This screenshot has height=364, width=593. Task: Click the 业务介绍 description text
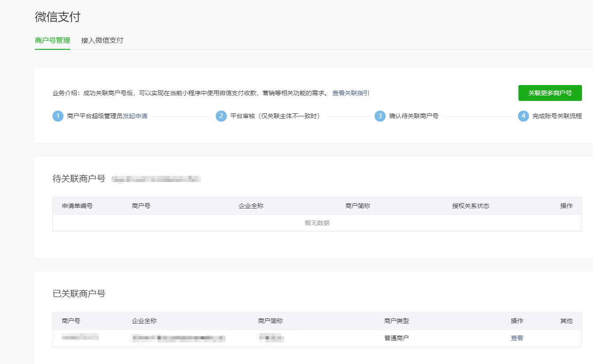pos(191,93)
